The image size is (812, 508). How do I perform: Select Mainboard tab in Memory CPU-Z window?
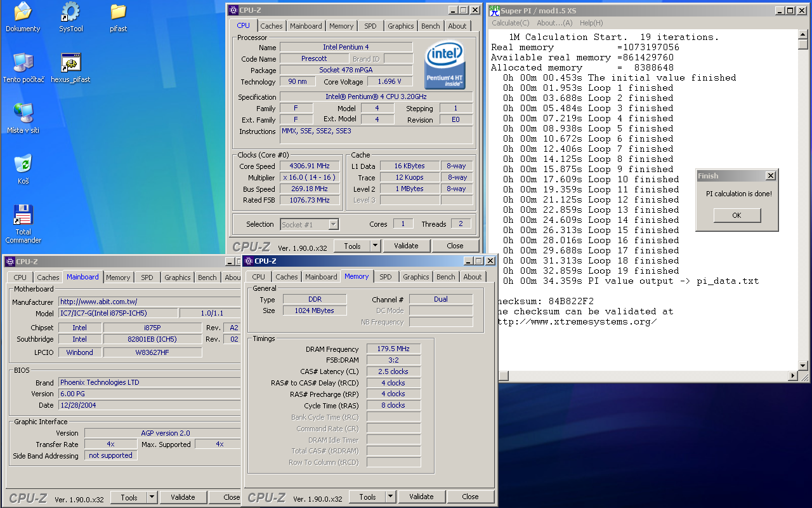tap(321, 277)
